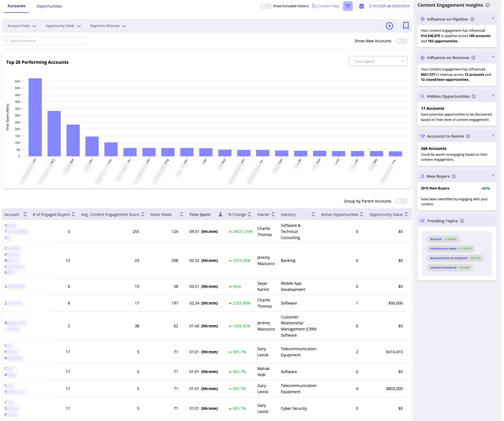Viewport: 504px width, 421px height.
Task: Click info icon next to Trending Topics
Action: [x=462, y=221]
